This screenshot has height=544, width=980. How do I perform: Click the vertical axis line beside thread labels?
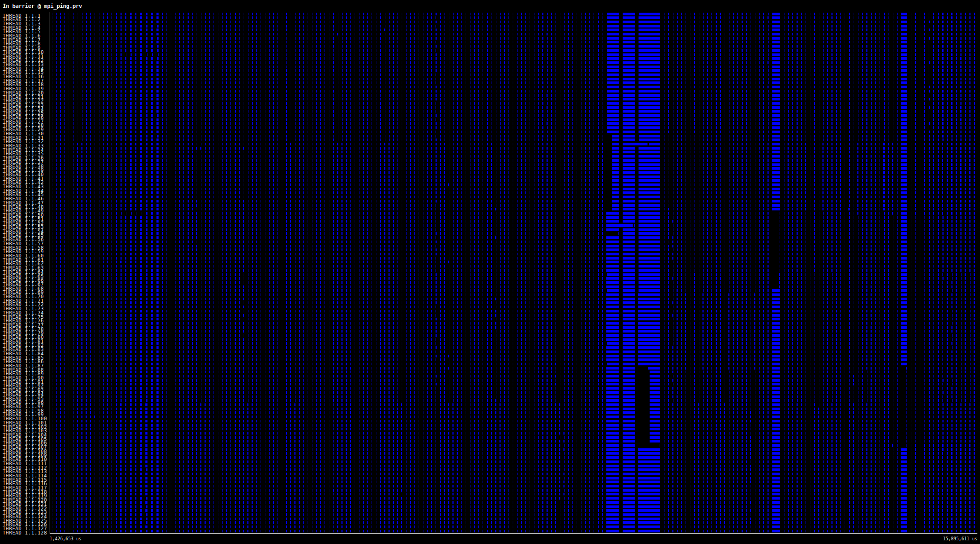pos(50,273)
